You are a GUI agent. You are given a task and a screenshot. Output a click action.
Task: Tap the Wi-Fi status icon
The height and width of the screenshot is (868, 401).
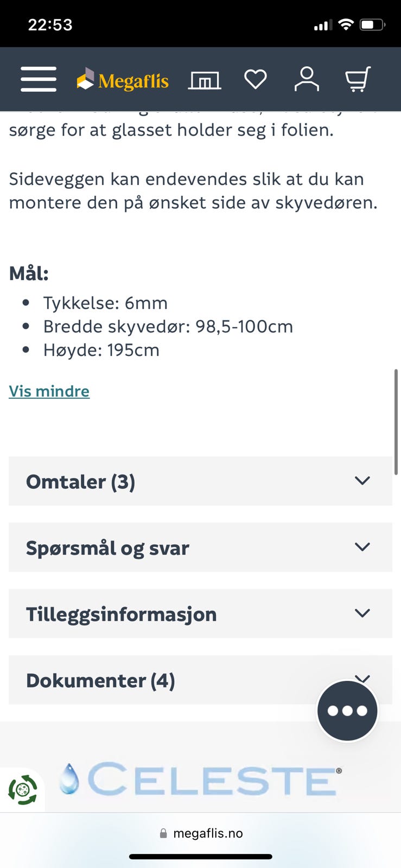(x=345, y=24)
